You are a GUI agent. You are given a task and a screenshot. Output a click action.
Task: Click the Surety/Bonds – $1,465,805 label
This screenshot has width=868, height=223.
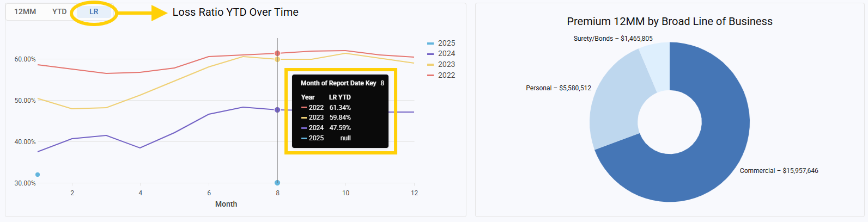(612, 39)
